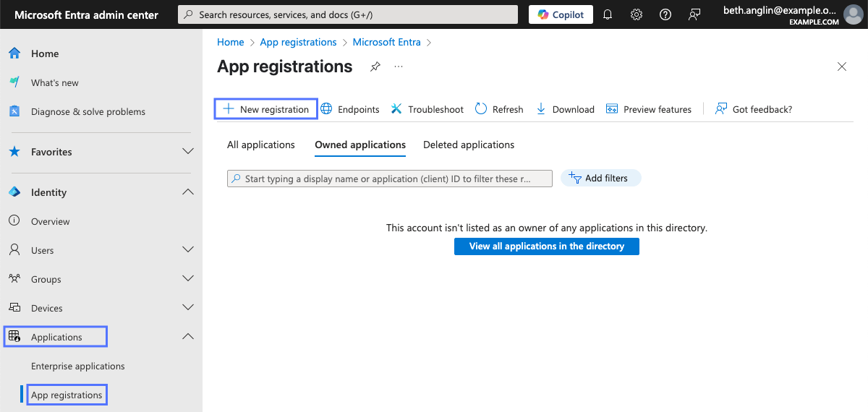Click the Favorites star icon
Viewport: 868px width, 412px height.
(14, 152)
